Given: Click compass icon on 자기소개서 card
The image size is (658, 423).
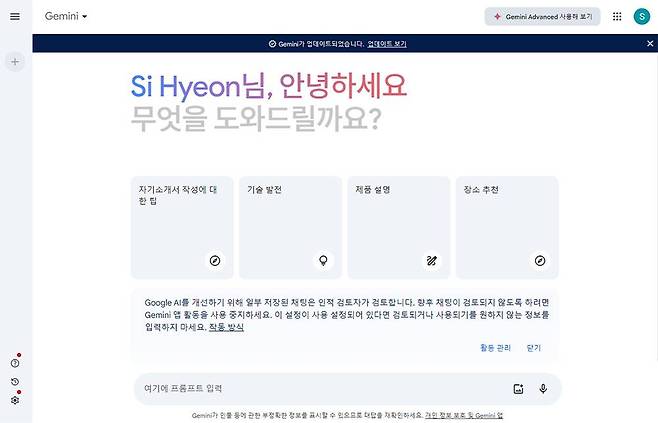Looking at the screenshot, I should [215, 261].
